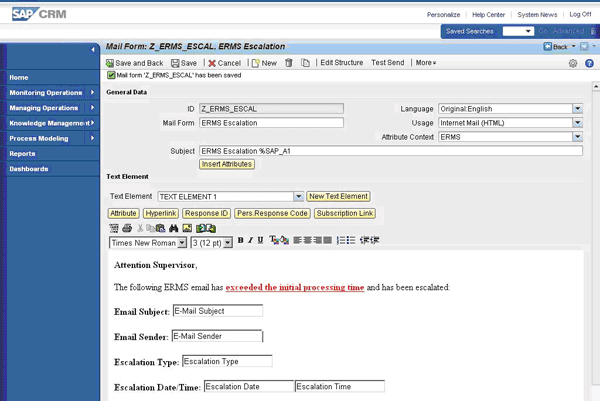Click the settings gear icon near top right
600x401 pixels.
(x=573, y=63)
